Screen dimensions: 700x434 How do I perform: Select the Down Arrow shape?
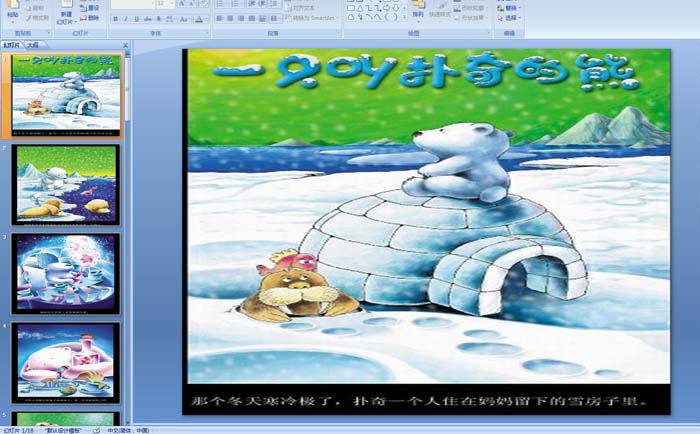click(x=396, y=8)
